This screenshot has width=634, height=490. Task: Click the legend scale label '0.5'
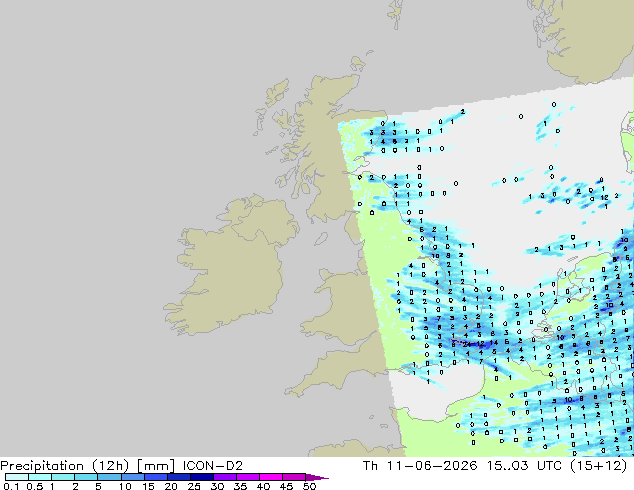pyautogui.click(x=34, y=486)
